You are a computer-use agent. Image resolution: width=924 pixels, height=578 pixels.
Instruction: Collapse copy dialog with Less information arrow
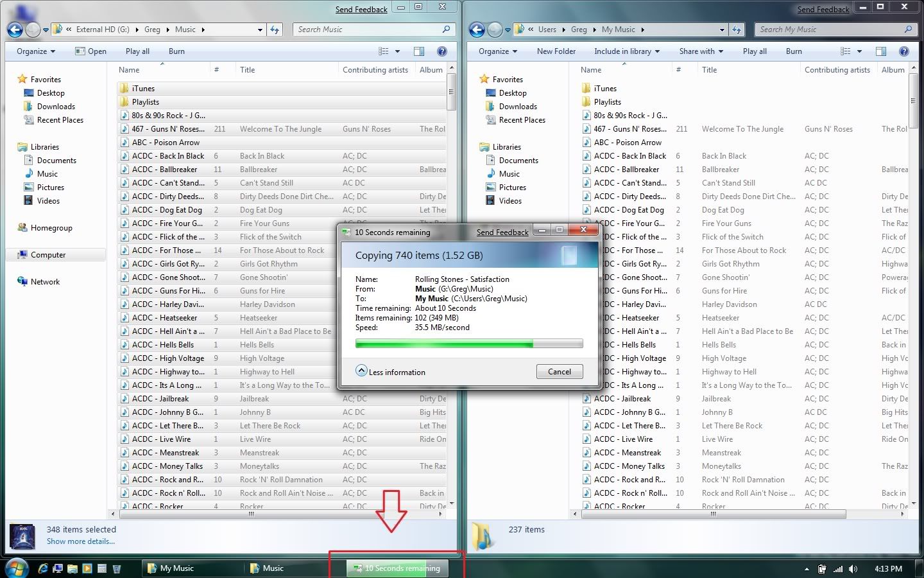361,371
